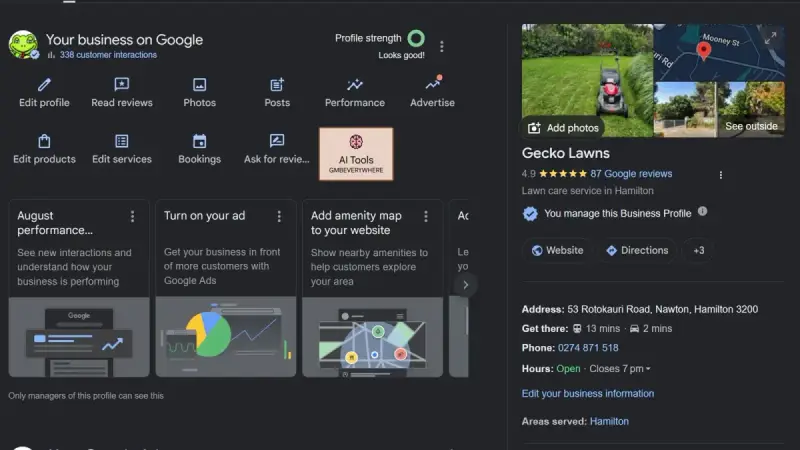800x450 pixels.
Task: Open the Photos icon
Action: tap(199, 84)
